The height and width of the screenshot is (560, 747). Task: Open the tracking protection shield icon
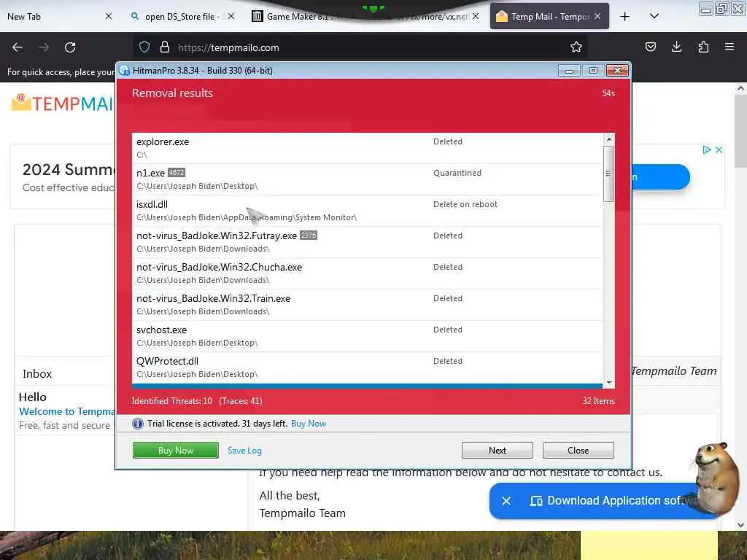click(x=144, y=47)
